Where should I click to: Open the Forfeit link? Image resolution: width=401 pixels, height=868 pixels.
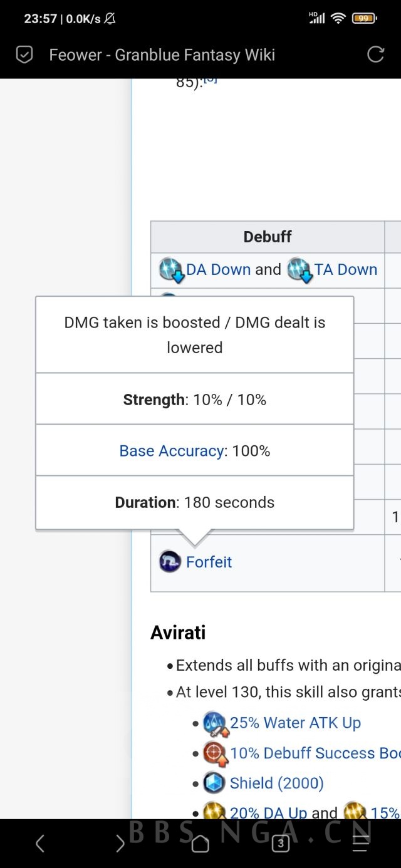209,562
